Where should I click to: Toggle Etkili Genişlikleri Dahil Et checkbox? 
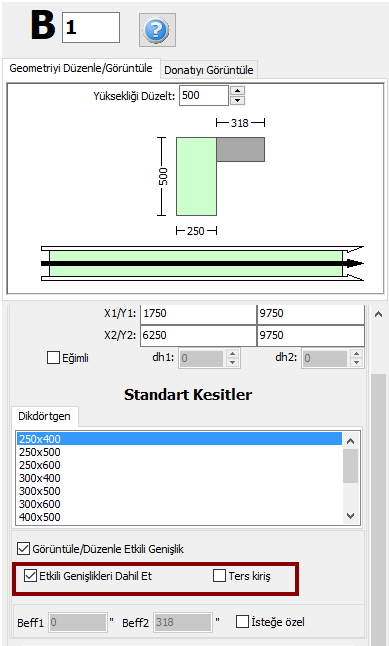point(30,576)
